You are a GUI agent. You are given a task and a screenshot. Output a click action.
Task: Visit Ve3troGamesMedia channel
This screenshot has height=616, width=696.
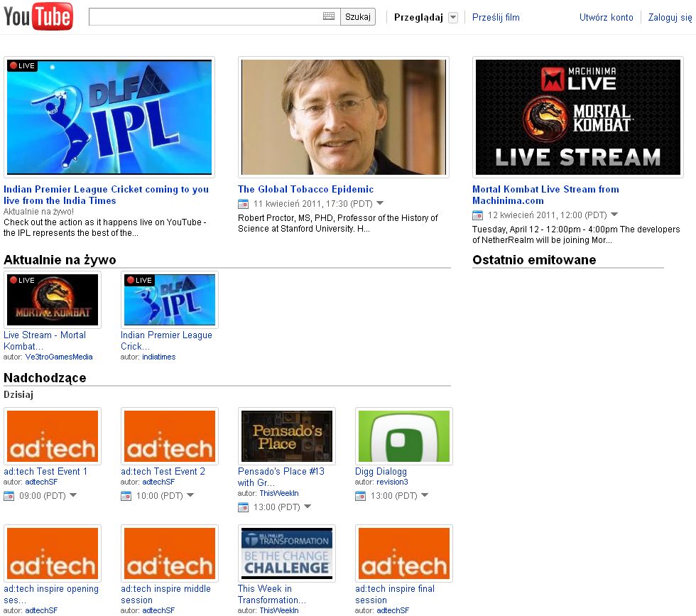[x=59, y=357]
